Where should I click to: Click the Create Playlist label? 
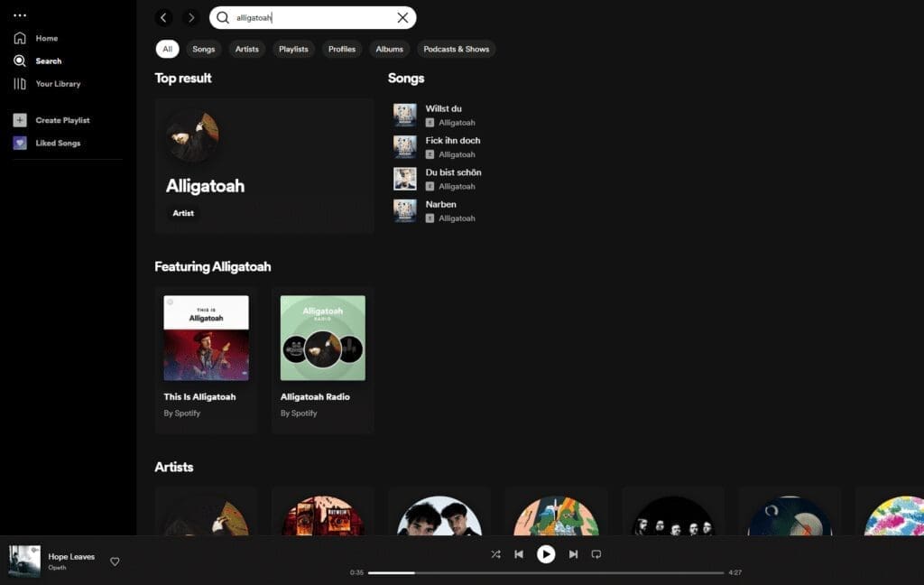pyautogui.click(x=62, y=120)
